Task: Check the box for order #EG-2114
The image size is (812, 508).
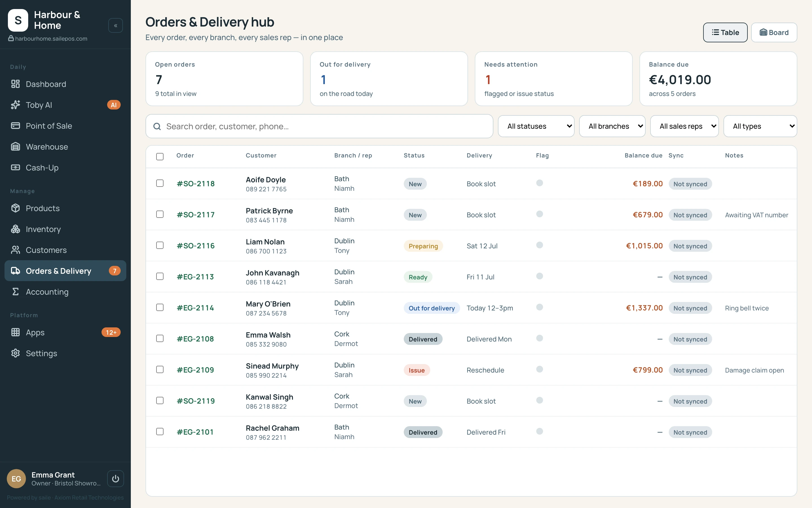Action: (x=160, y=307)
